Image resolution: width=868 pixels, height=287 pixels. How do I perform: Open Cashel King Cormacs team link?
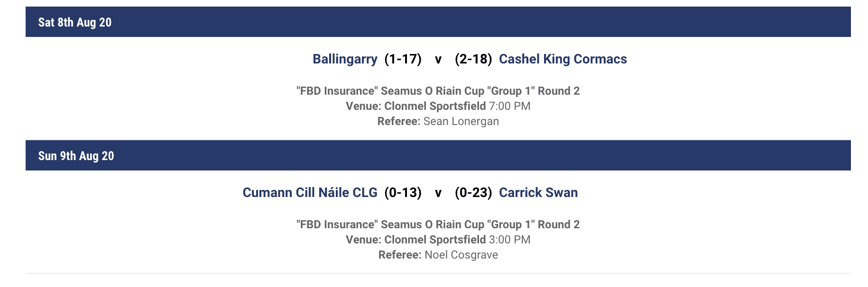point(563,59)
